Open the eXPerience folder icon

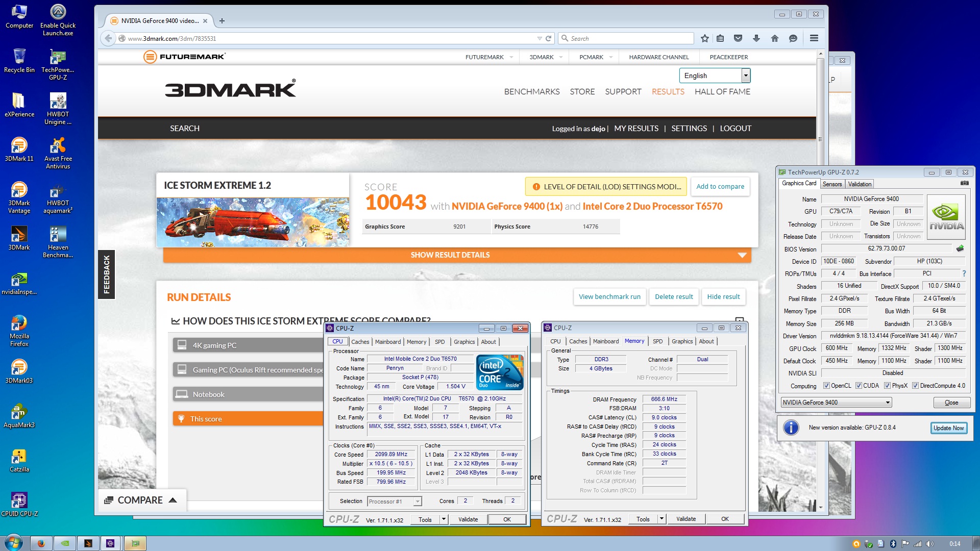pyautogui.click(x=19, y=105)
